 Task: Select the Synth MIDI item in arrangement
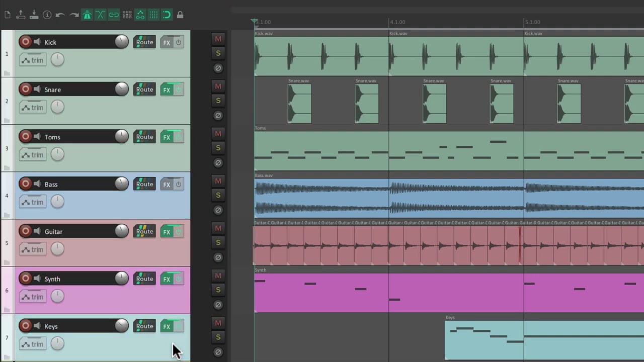[449, 293]
